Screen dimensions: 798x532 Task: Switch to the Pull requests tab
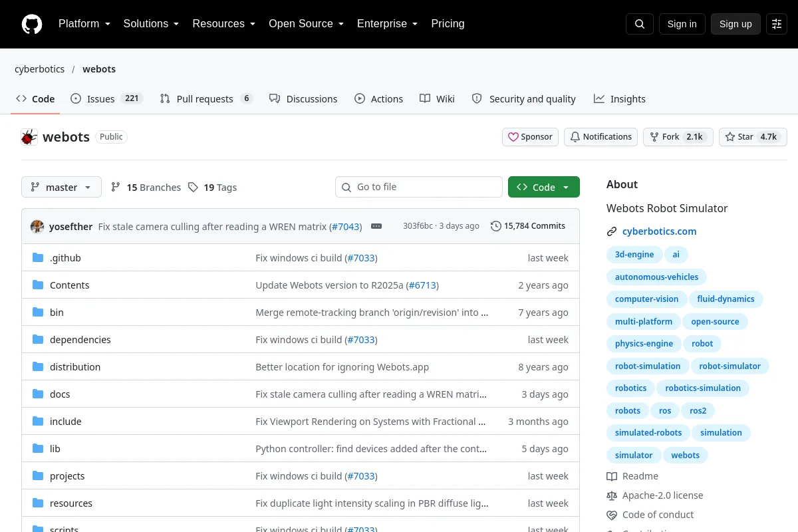(x=206, y=98)
